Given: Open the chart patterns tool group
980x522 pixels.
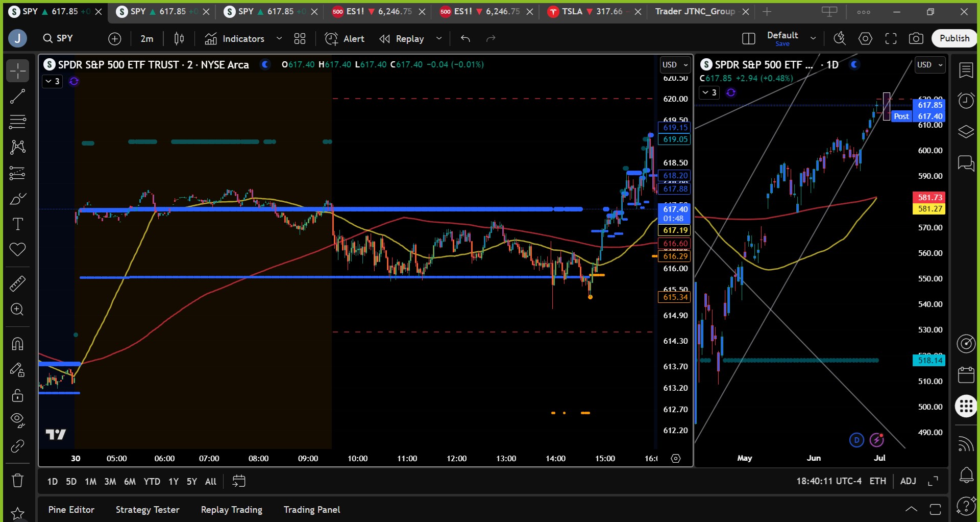Looking at the screenshot, I should (17, 148).
